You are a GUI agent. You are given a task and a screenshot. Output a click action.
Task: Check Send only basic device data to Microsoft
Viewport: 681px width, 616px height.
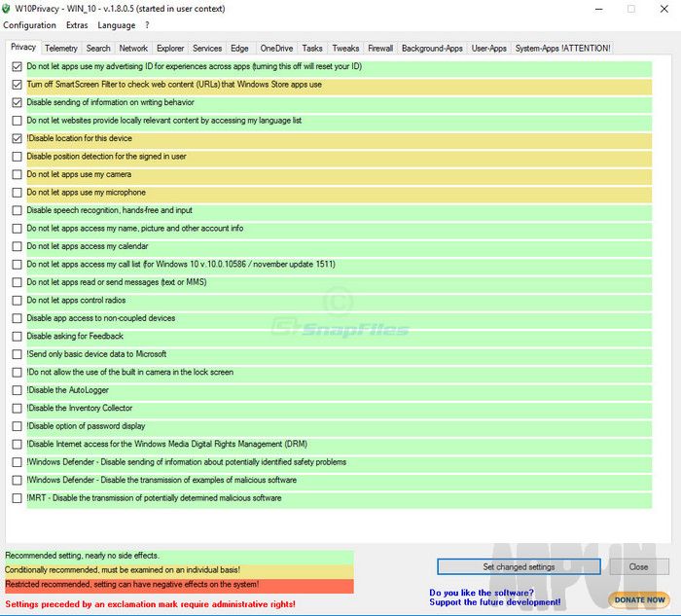pyautogui.click(x=17, y=354)
